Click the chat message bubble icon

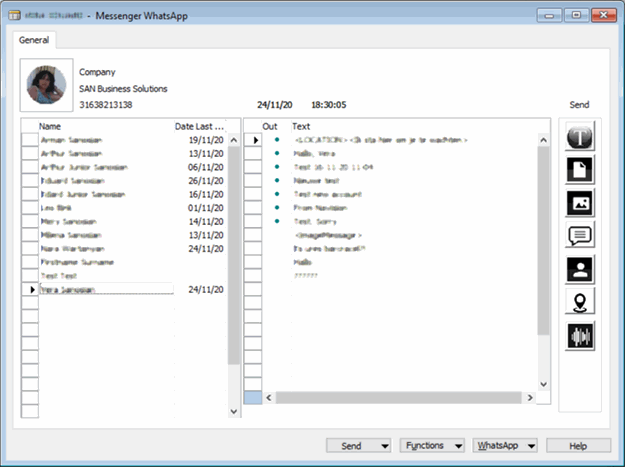point(580,236)
